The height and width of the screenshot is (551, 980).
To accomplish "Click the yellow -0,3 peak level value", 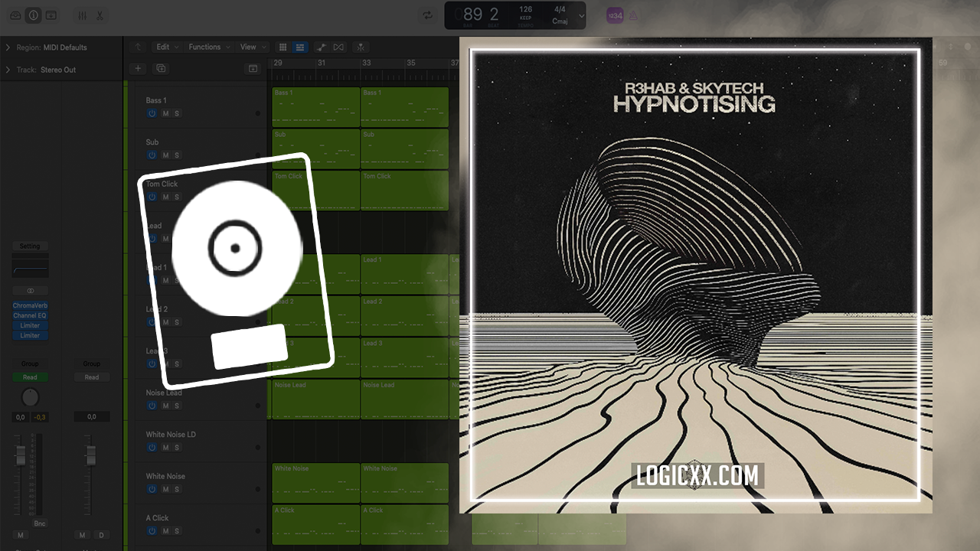I will tap(38, 417).
